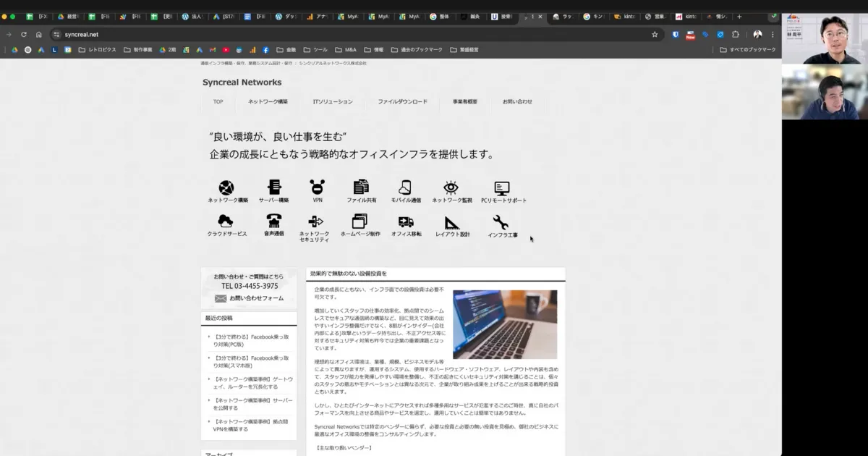Image resolution: width=868 pixels, height=456 pixels.
Task: Open the すべてのブックマーク folder
Action: tap(747, 49)
